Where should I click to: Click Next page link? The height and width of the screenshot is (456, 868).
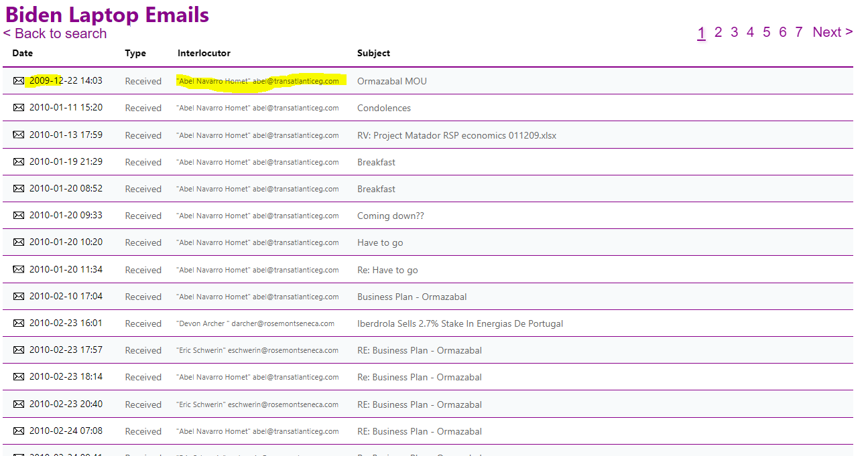(x=832, y=32)
